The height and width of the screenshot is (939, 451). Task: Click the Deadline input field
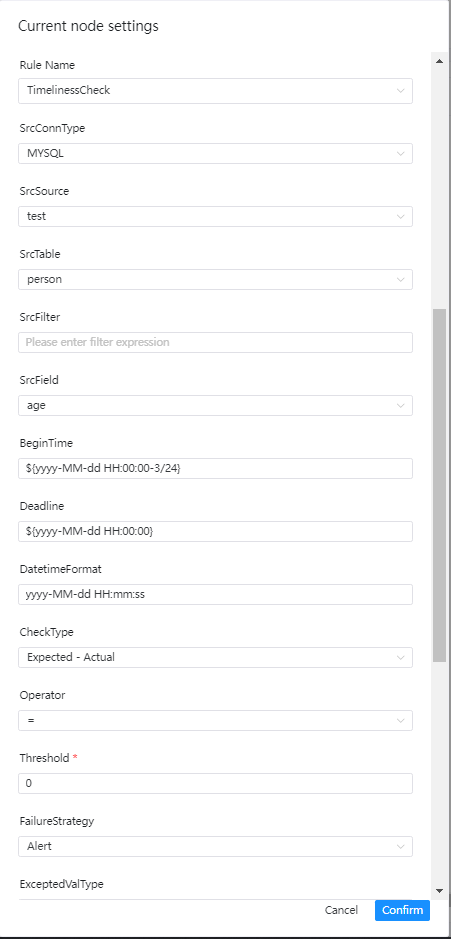point(215,531)
